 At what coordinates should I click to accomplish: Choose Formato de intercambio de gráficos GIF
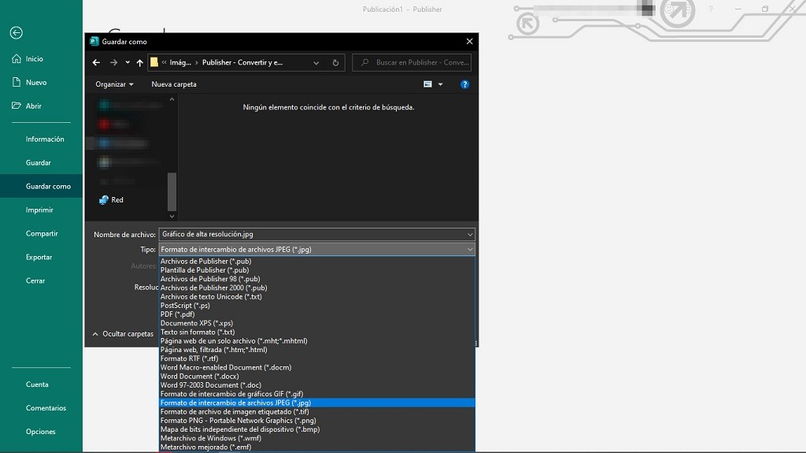pos(317,394)
